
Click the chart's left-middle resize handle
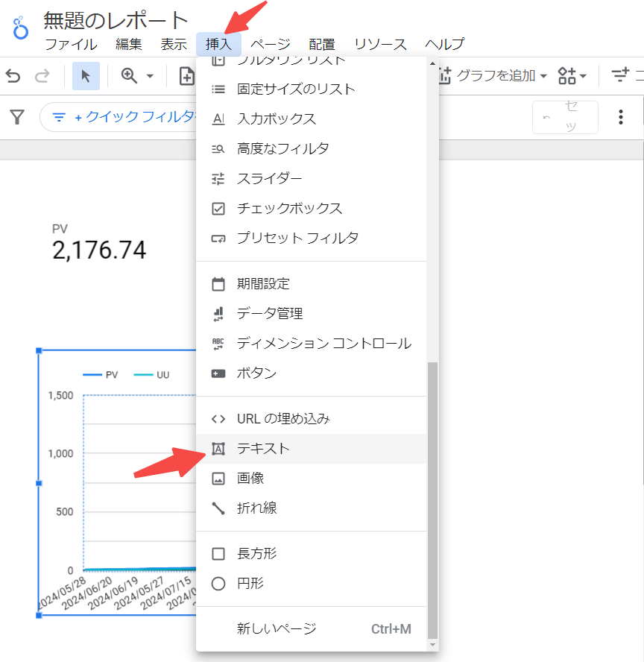click(39, 483)
